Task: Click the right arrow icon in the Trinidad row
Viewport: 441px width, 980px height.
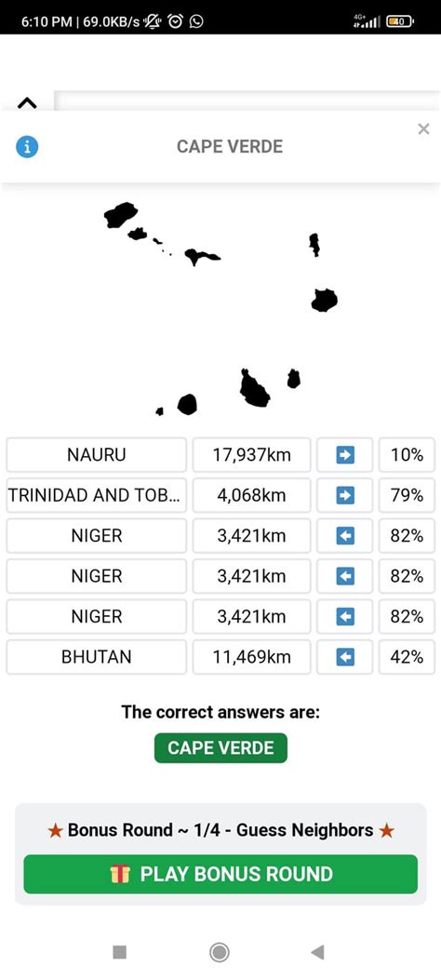Action: point(345,496)
